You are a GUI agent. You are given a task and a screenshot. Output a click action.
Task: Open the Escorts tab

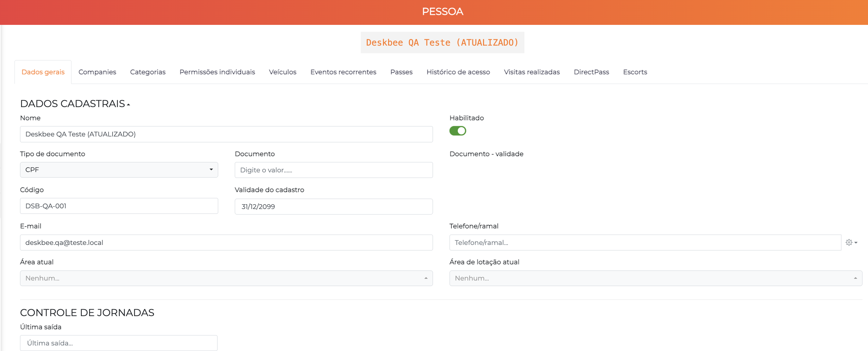pos(635,72)
